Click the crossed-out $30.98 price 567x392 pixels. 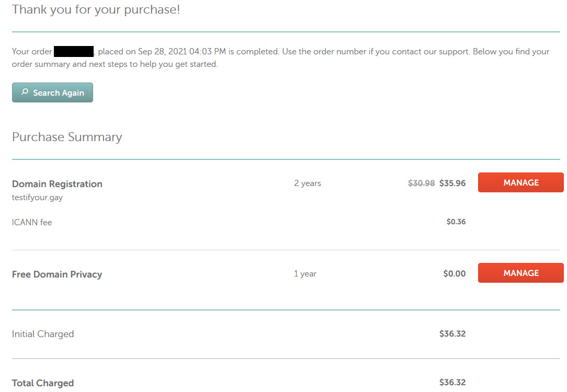(x=421, y=183)
